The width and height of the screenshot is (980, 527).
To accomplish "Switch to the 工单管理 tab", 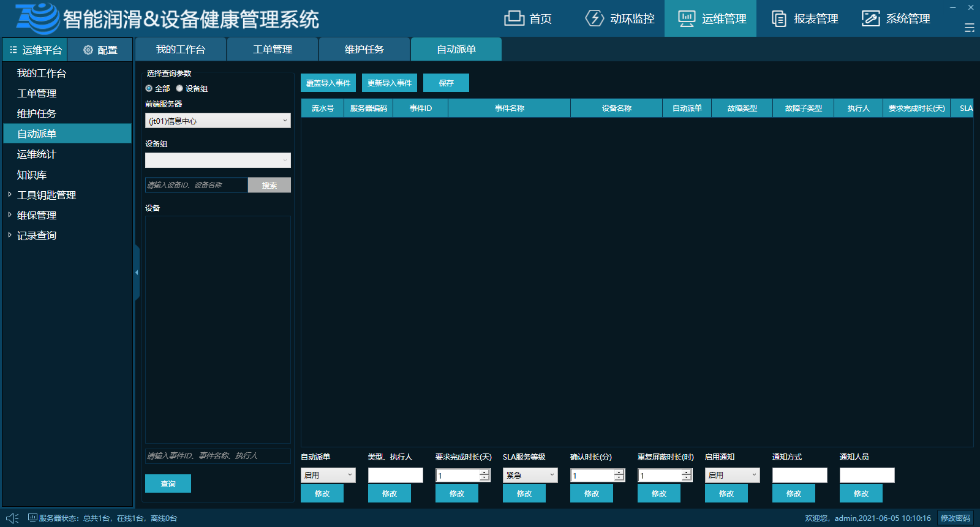I will (273, 50).
